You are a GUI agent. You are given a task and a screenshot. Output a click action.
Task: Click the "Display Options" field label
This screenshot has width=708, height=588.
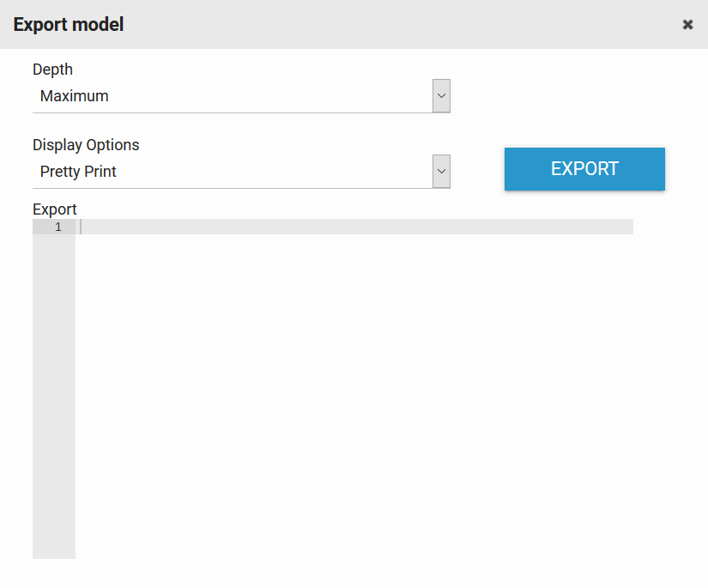[x=86, y=145]
